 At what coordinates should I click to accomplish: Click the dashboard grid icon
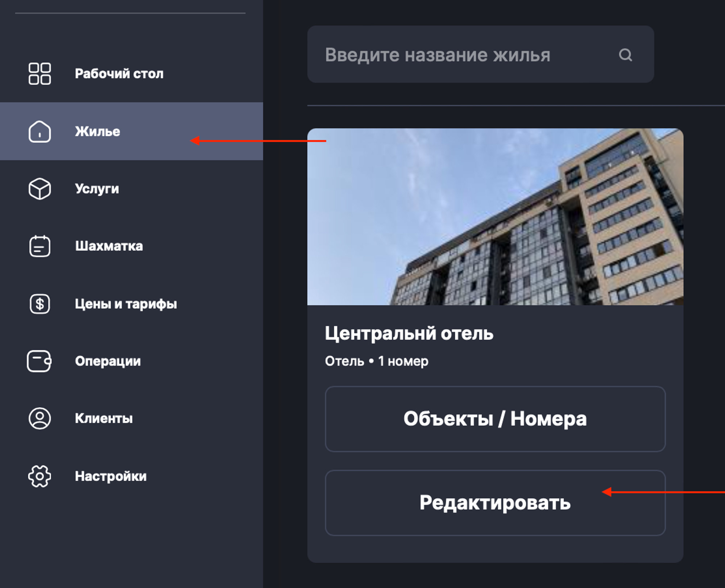pyautogui.click(x=40, y=74)
